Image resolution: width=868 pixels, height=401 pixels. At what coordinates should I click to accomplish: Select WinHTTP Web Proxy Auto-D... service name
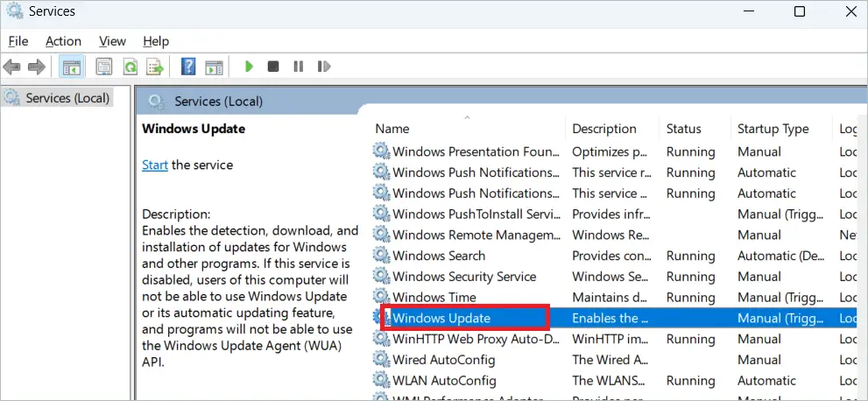click(x=476, y=339)
